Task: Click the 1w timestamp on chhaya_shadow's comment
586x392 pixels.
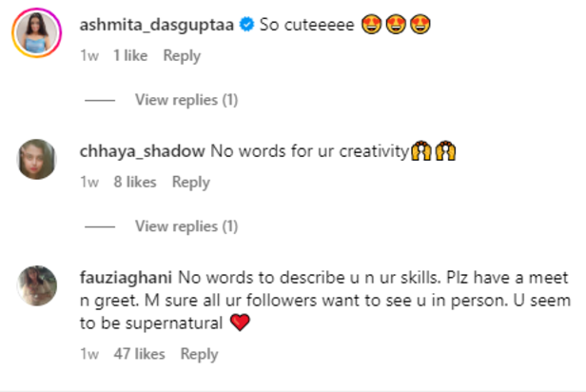Action: pos(89,182)
